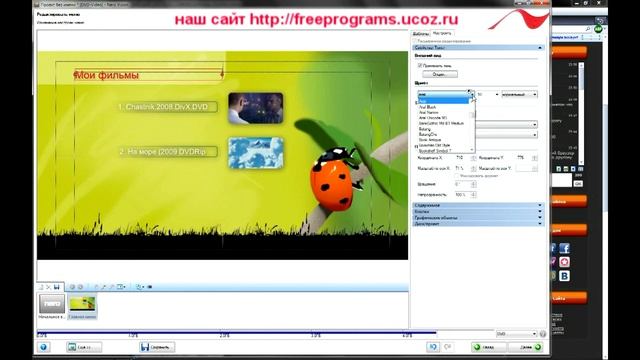Click the OK button in background window
Screen dimensions: 640x360
(578, 184)
